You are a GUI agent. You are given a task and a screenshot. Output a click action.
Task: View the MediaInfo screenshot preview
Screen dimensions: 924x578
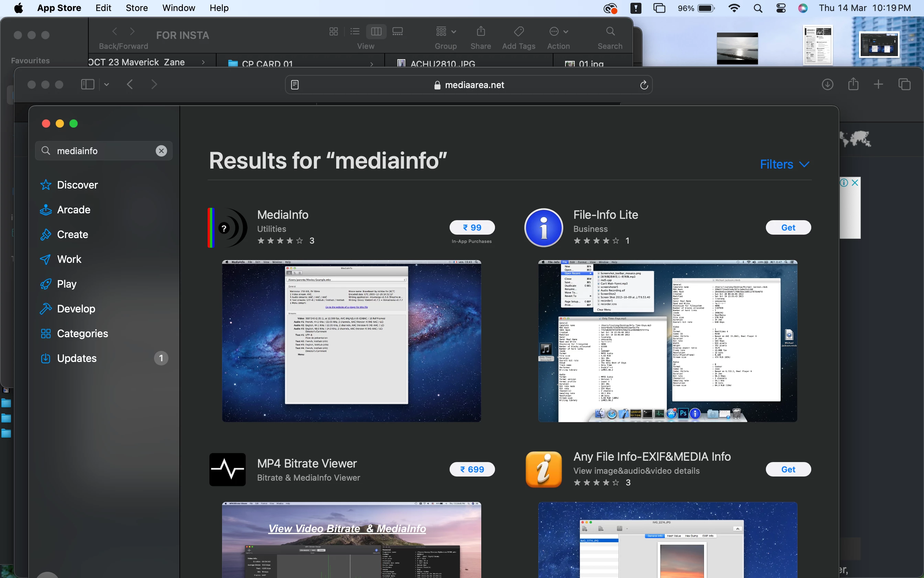point(351,341)
